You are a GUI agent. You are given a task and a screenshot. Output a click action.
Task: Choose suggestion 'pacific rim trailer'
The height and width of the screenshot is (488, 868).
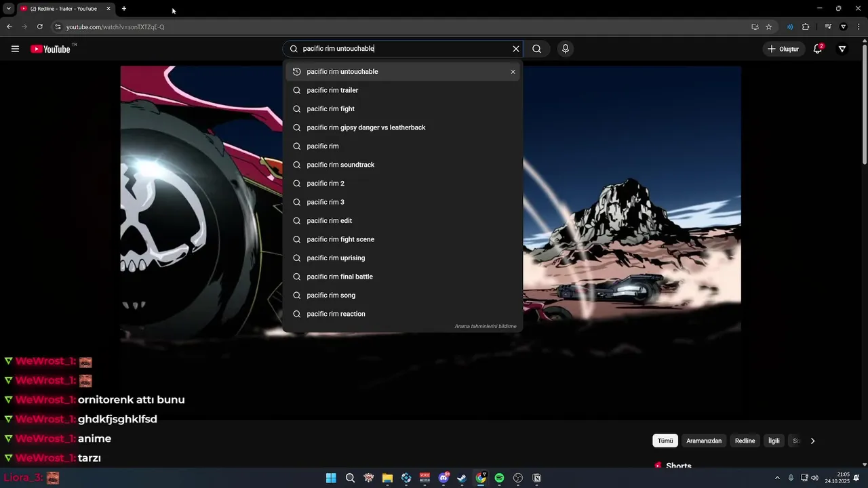click(403, 90)
